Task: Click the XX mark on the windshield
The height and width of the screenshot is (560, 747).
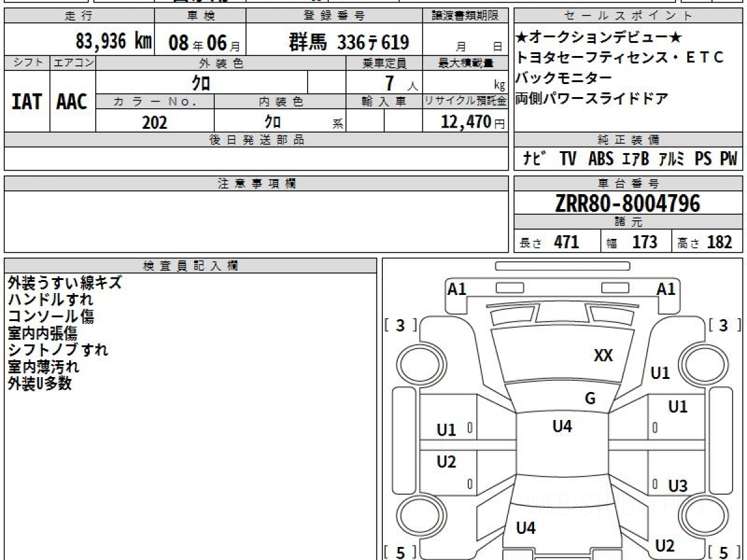Action: [x=603, y=355]
